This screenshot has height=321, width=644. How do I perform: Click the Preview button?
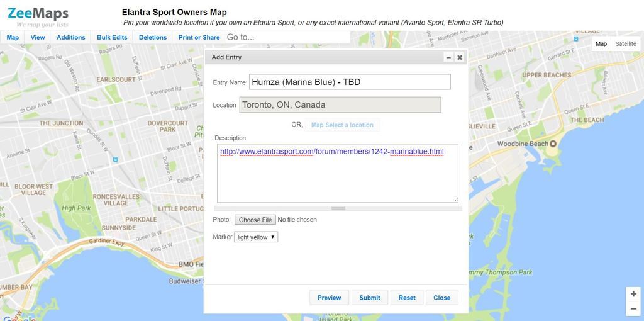click(329, 298)
